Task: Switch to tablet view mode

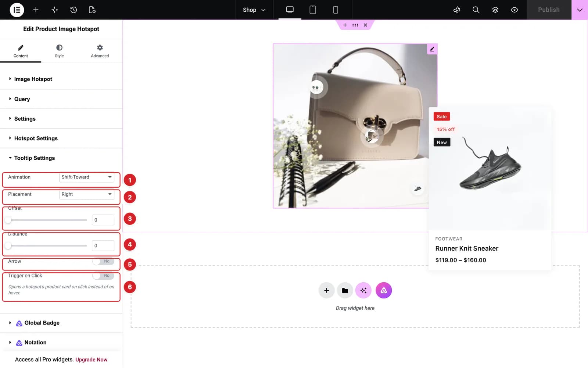Action: [313, 10]
